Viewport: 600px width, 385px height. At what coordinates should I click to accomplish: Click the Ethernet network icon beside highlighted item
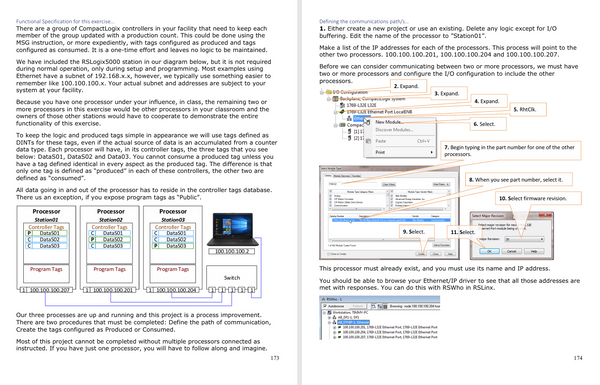pos(349,118)
